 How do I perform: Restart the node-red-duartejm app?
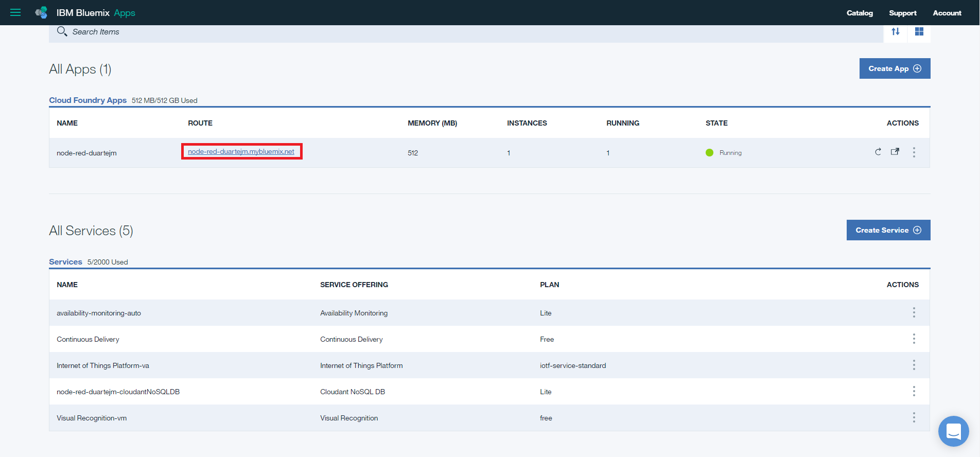[x=878, y=152]
